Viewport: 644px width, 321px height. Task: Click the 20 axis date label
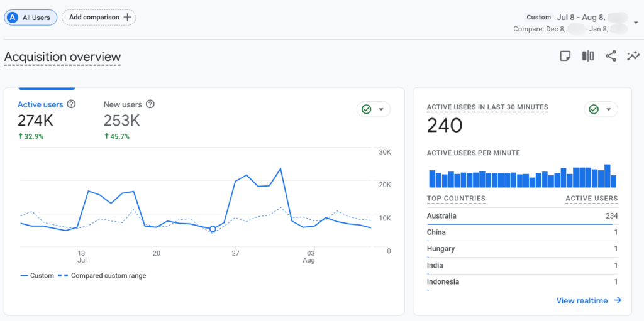pyautogui.click(x=156, y=253)
